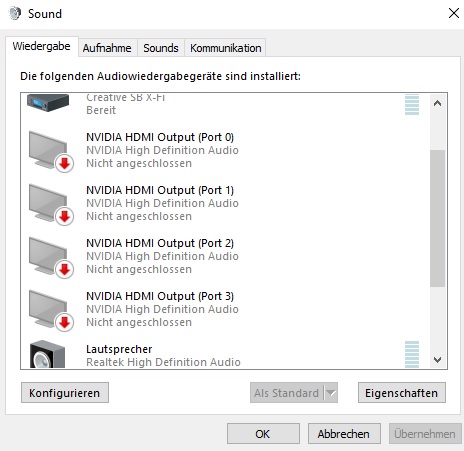Open the Sounds tab
This screenshot has width=464, height=451.
coord(161,48)
